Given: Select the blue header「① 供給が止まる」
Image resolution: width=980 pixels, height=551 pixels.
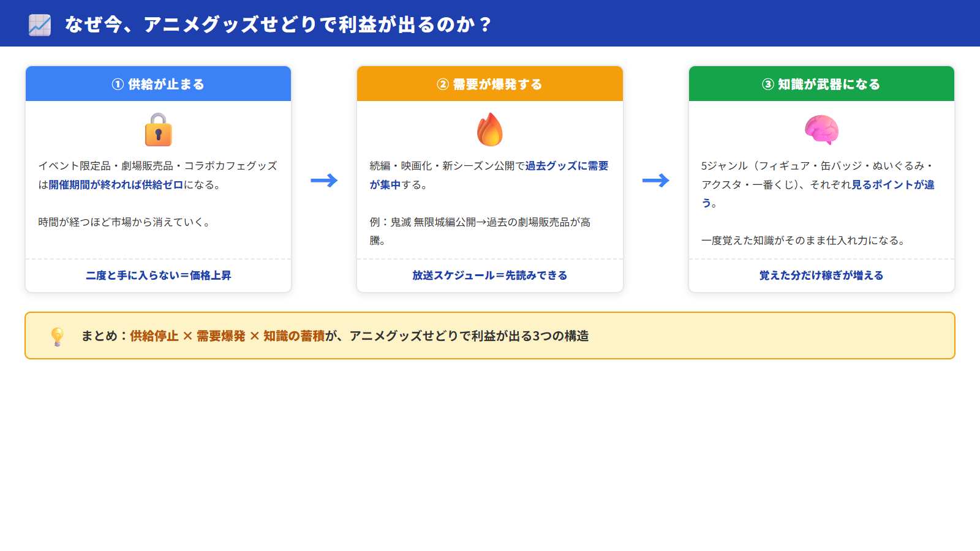Looking at the screenshot, I should [158, 84].
